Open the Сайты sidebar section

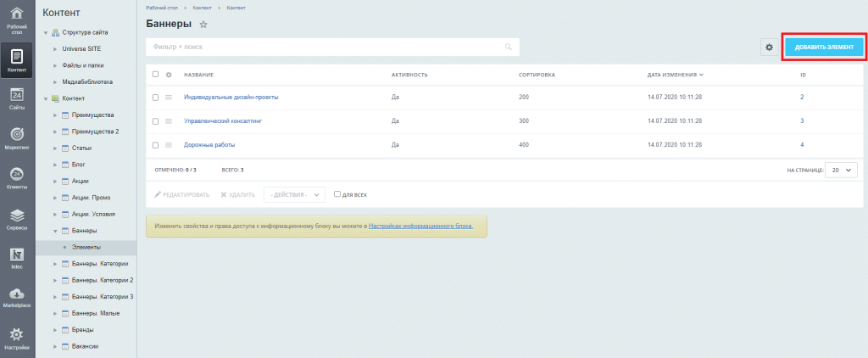tap(17, 98)
